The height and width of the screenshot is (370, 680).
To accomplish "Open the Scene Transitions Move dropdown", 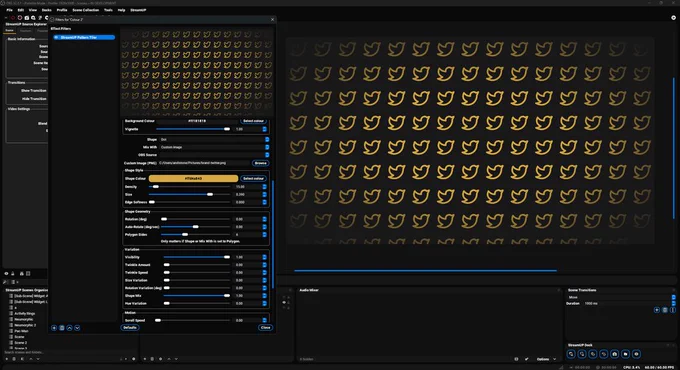I will pos(621,298).
